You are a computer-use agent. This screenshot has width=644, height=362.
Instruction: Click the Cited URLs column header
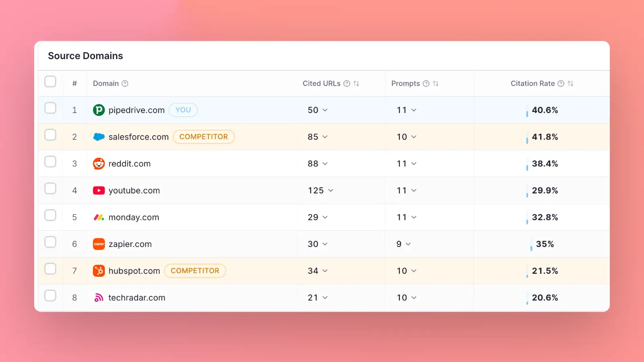[x=322, y=84]
